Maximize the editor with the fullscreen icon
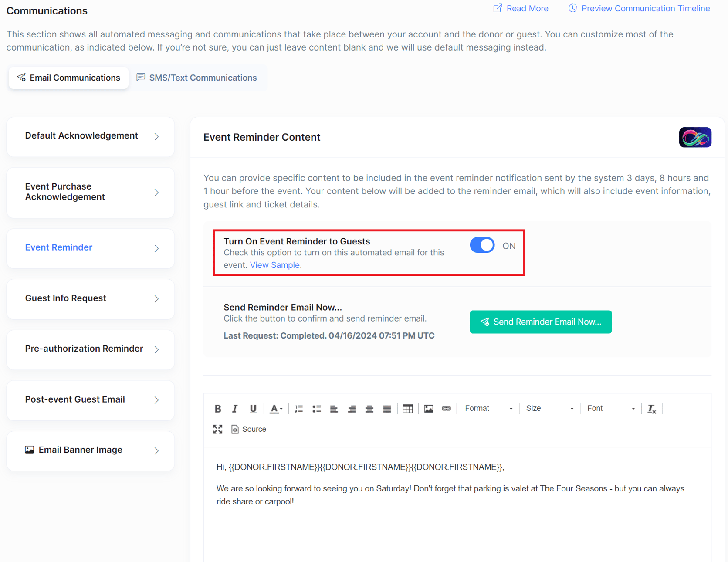The height and width of the screenshot is (562, 728). click(218, 429)
